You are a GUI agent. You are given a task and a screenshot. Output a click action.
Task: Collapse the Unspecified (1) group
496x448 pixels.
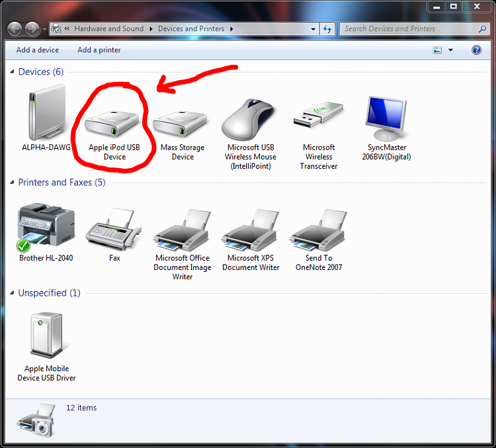point(12,293)
